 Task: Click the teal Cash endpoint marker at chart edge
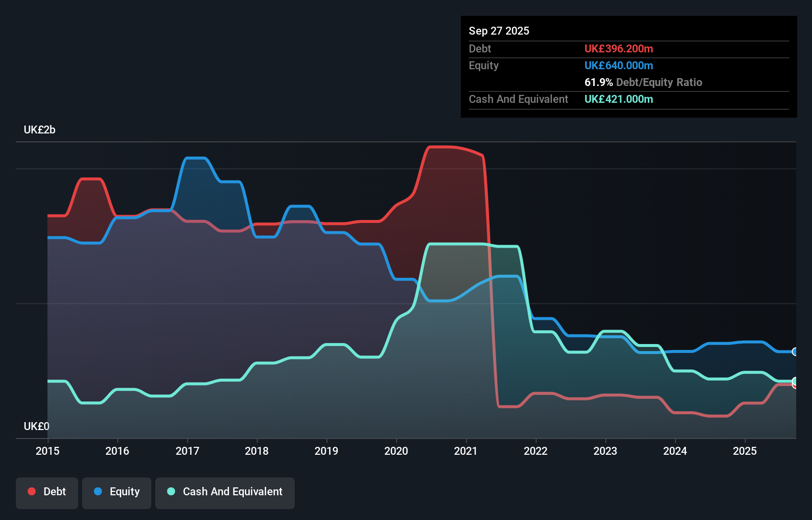click(794, 381)
